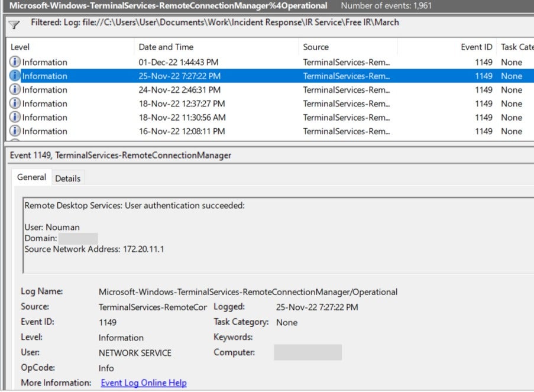Click info icon of 01-Dec-22 event row
The height and width of the screenshot is (392, 534).
tap(15, 61)
